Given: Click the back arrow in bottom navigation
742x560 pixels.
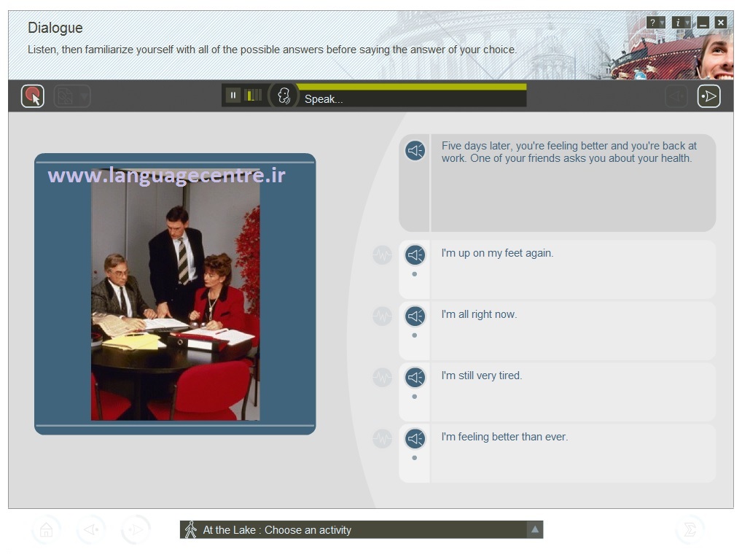Looking at the screenshot, I should (x=91, y=529).
